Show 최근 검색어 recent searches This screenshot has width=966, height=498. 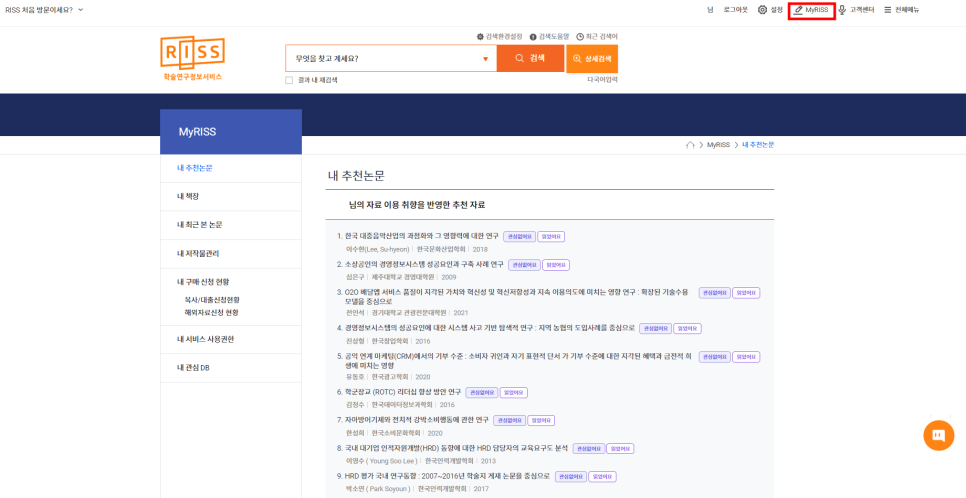click(x=597, y=36)
